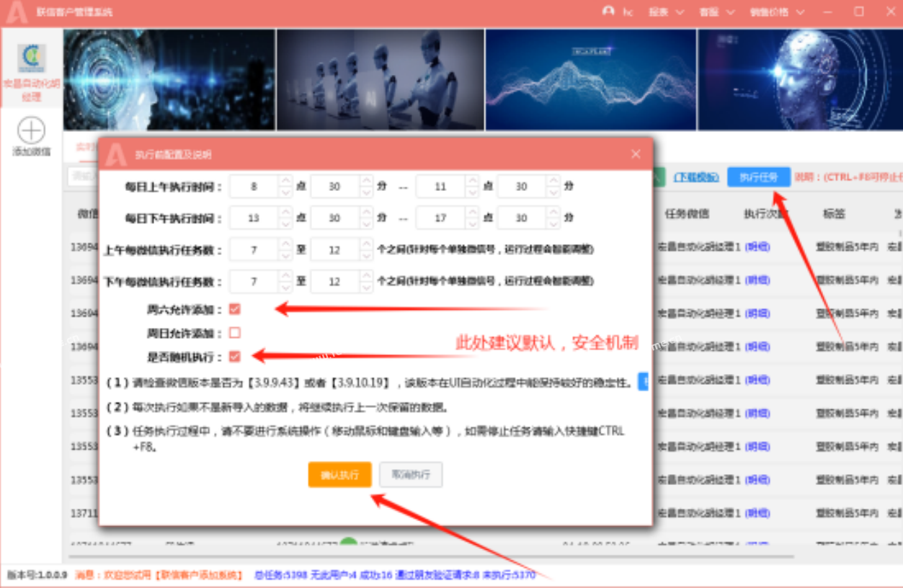Increase the afternoon end hour above 17
Image resolution: width=903 pixels, height=588 pixels.
point(472,212)
